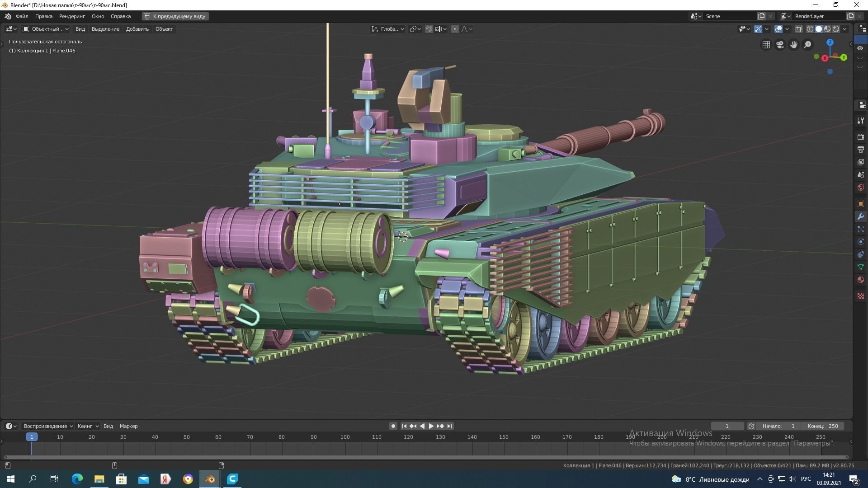Switch to solid shading
Screen dimensions: 868x488
tap(819, 29)
